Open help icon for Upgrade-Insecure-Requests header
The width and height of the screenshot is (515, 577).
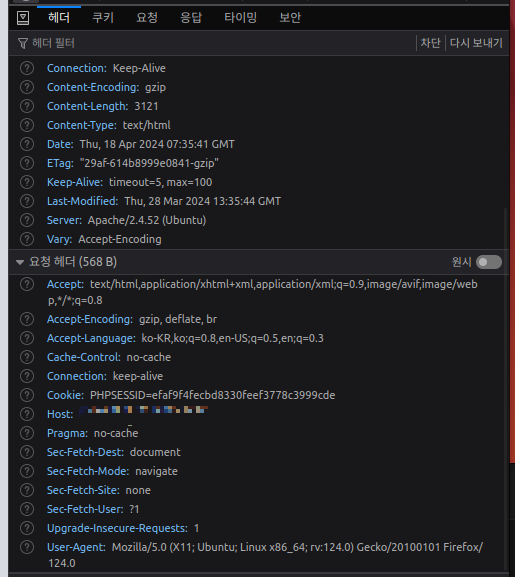(27, 528)
